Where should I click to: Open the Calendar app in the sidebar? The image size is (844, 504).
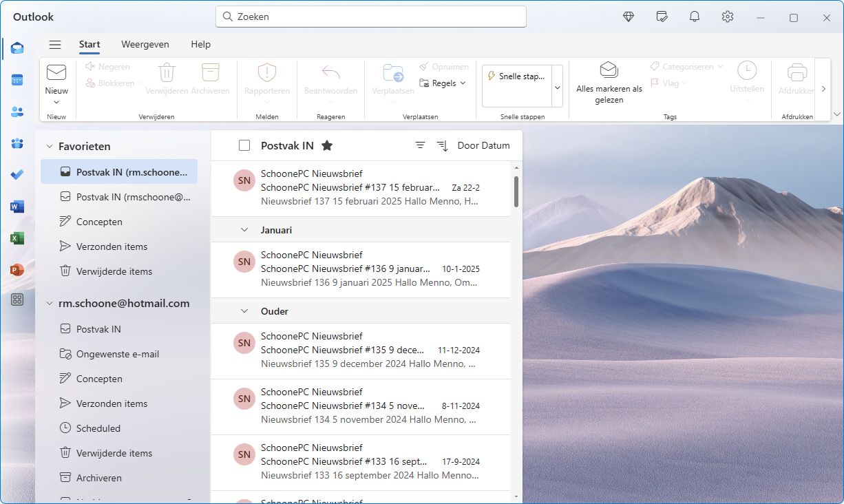coord(17,80)
